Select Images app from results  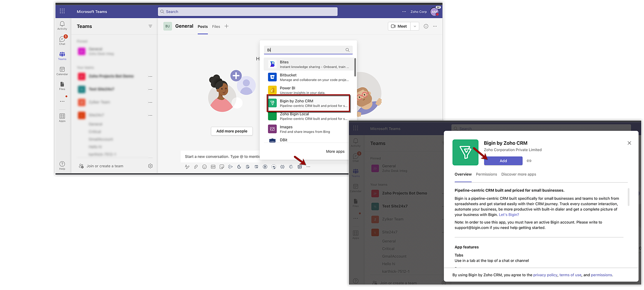coord(309,129)
